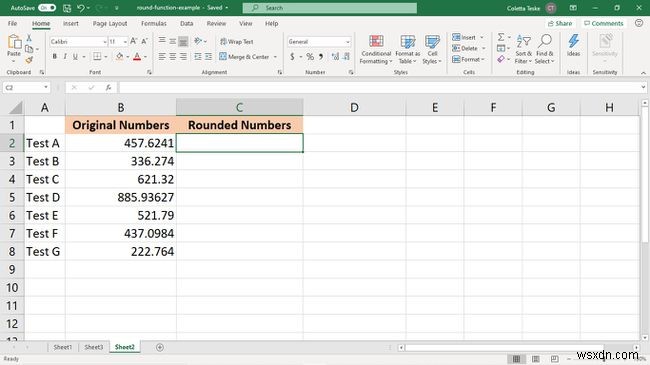The width and height of the screenshot is (650, 365).
Task: Click the Cut scissors icon
Action: pos(29,38)
